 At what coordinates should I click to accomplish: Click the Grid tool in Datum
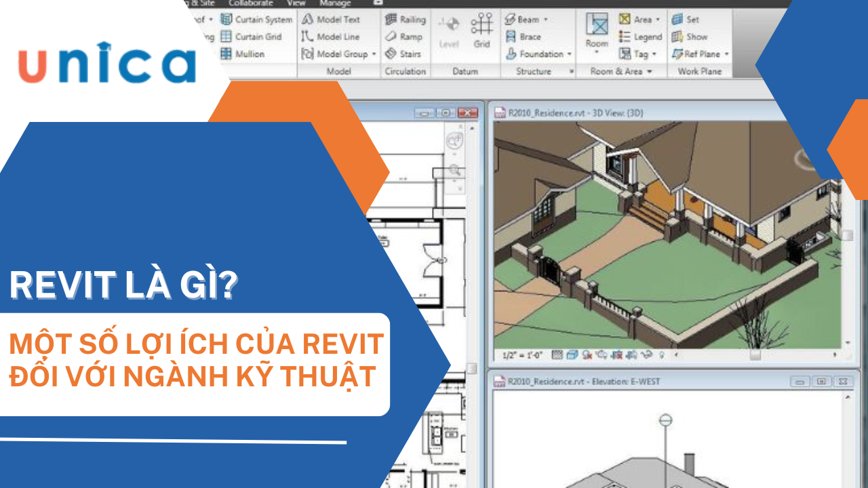pyautogui.click(x=481, y=29)
